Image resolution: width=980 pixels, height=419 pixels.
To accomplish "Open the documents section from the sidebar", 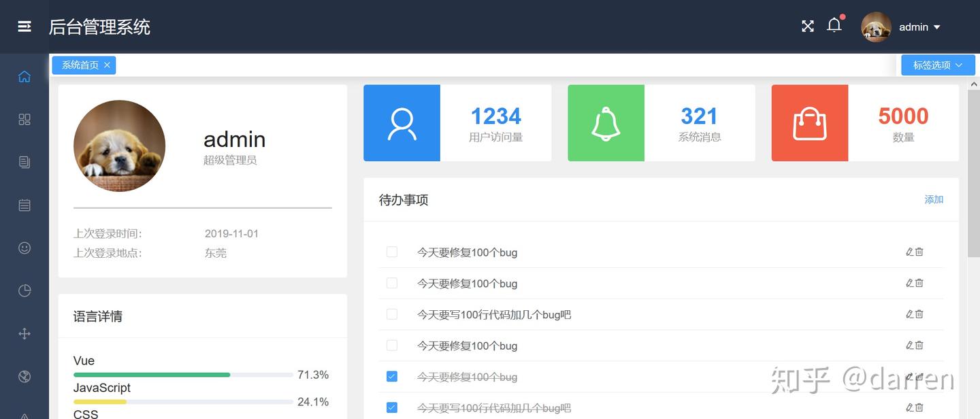I will 24,162.
